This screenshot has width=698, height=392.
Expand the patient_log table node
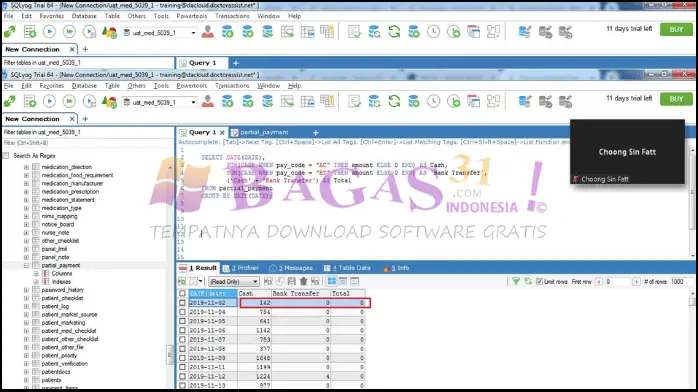(26, 307)
